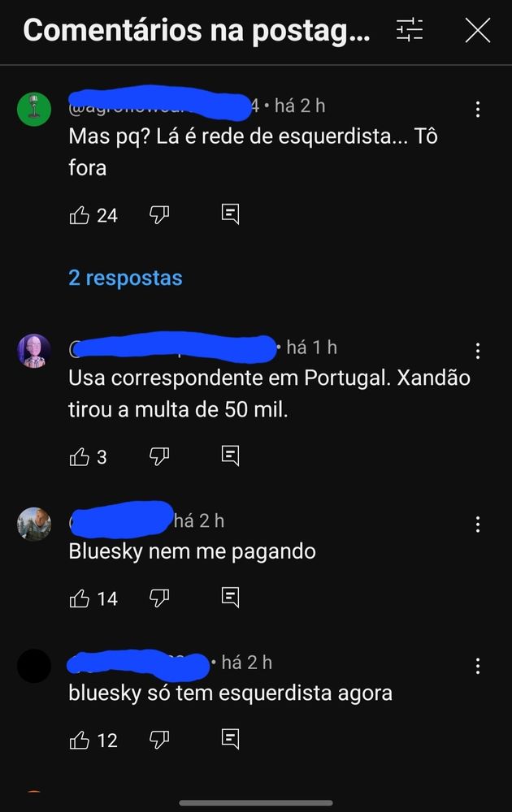Like the "Bluesky nem me pagando" comment
Viewport: 512px width, 812px height.
(80, 598)
